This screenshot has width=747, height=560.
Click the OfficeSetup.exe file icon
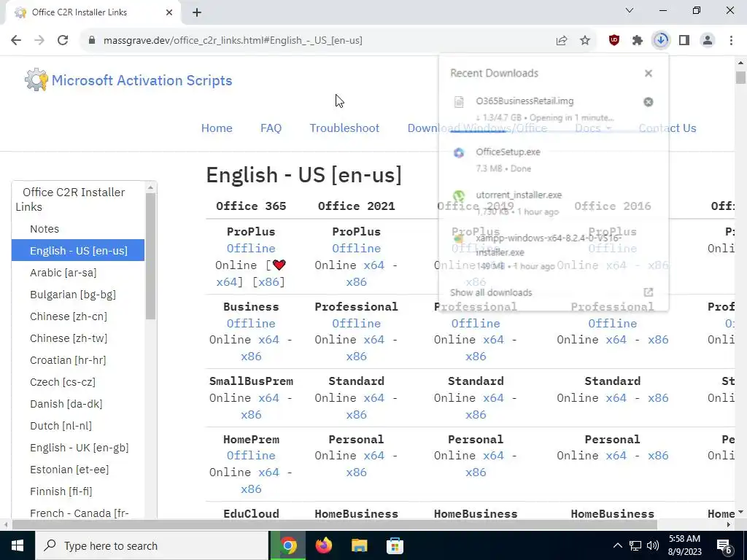click(x=459, y=152)
